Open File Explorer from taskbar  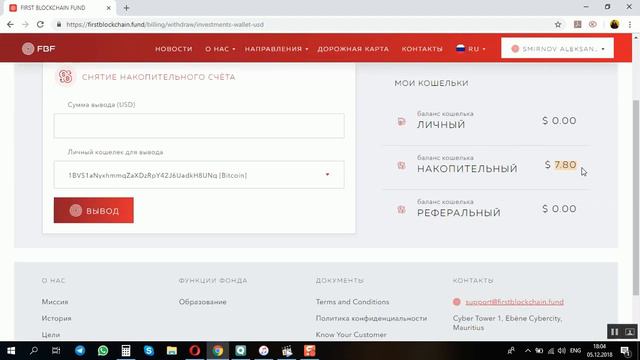172,351
